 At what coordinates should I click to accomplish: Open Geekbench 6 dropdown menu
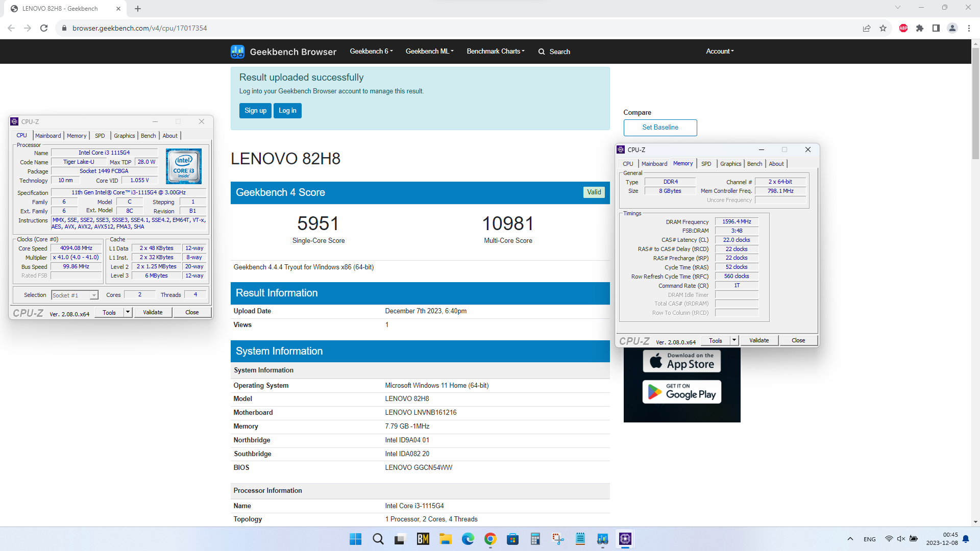pos(371,52)
